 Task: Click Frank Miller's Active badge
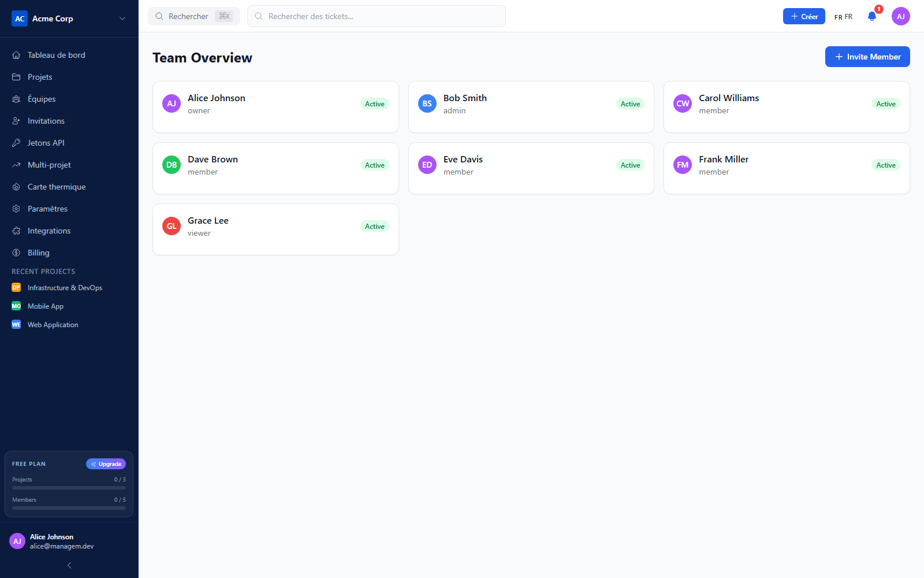(886, 165)
